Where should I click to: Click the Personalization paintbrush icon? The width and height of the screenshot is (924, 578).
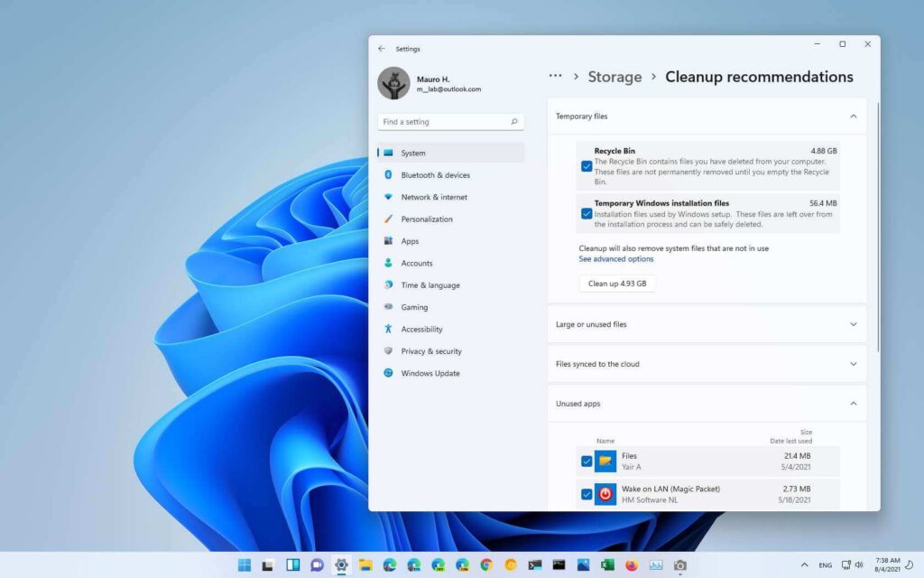point(388,219)
